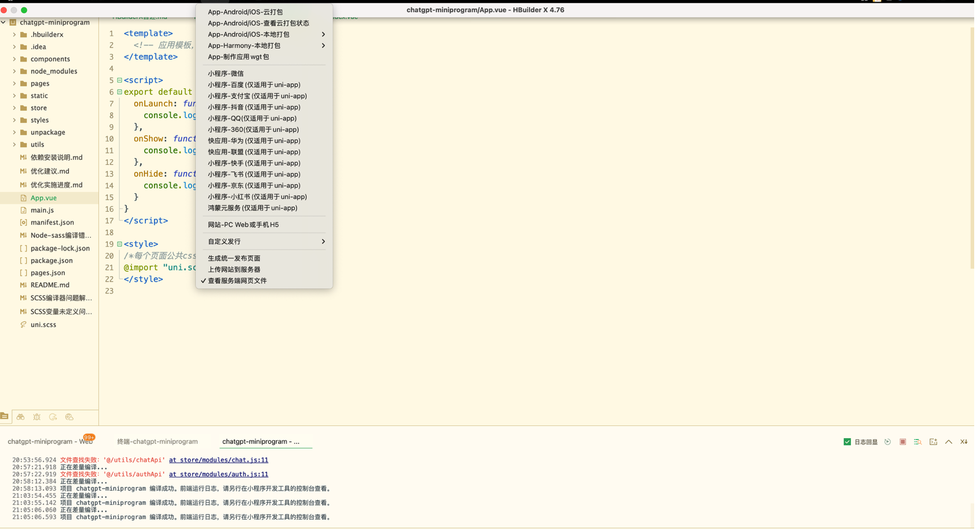
Task: Expand the static folder arrow
Action: pos(14,96)
